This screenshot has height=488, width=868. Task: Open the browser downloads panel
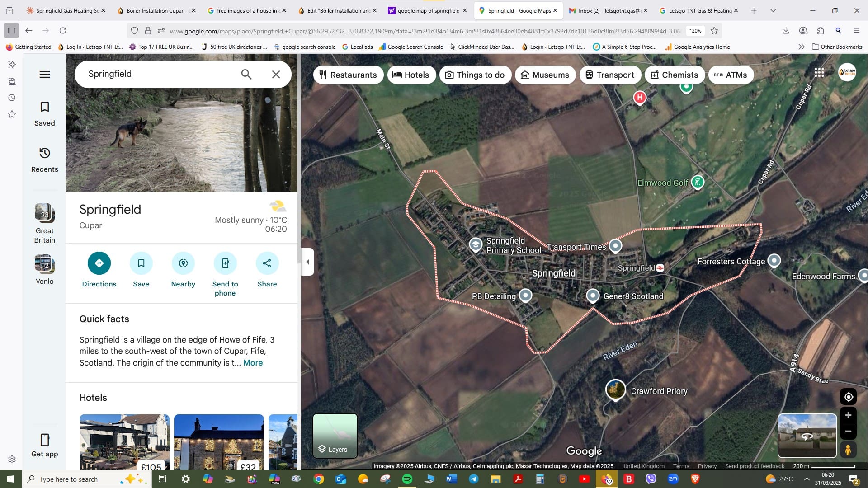click(786, 31)
